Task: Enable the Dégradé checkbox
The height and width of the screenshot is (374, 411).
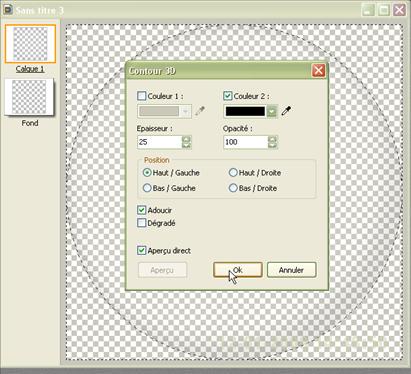Action: 142,223
